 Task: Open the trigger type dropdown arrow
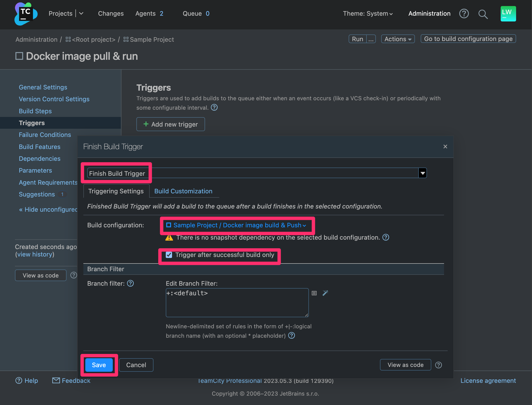(x=423, y=173)
